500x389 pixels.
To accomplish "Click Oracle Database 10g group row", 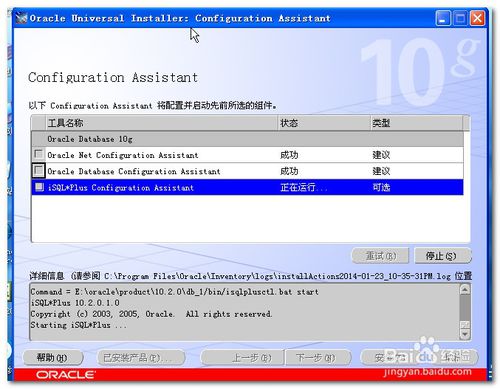I will tap(247, 139).
